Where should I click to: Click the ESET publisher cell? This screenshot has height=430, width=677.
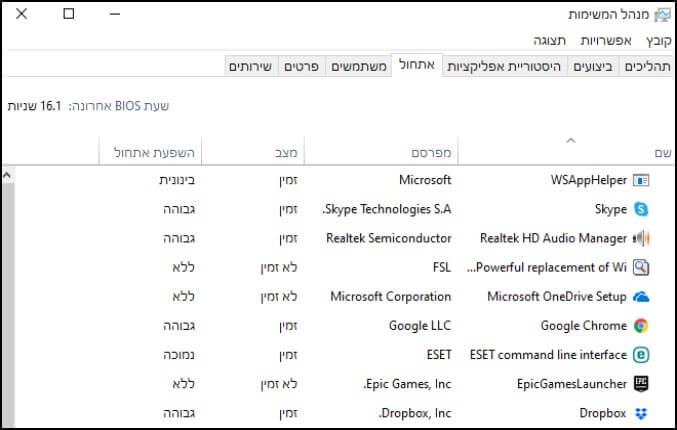[439, 355]
